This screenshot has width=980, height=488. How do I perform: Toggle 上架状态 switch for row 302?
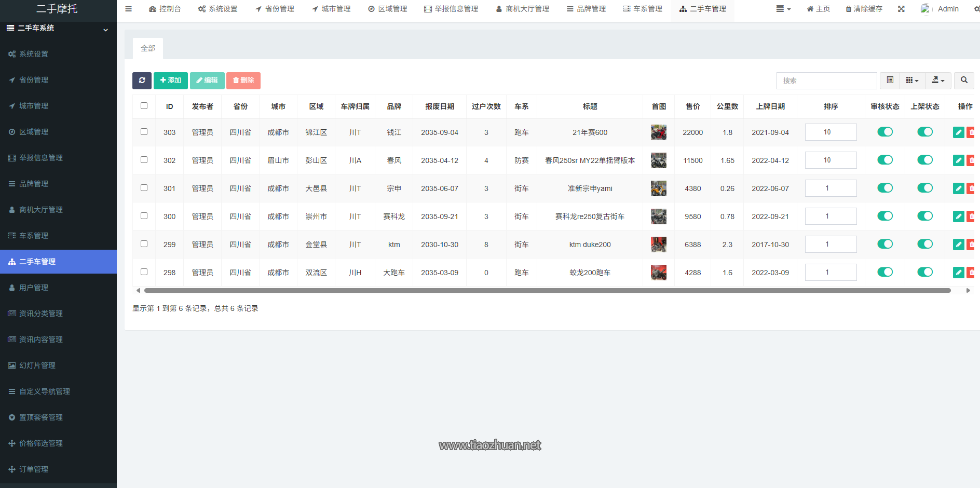click(x=925, y=160)
